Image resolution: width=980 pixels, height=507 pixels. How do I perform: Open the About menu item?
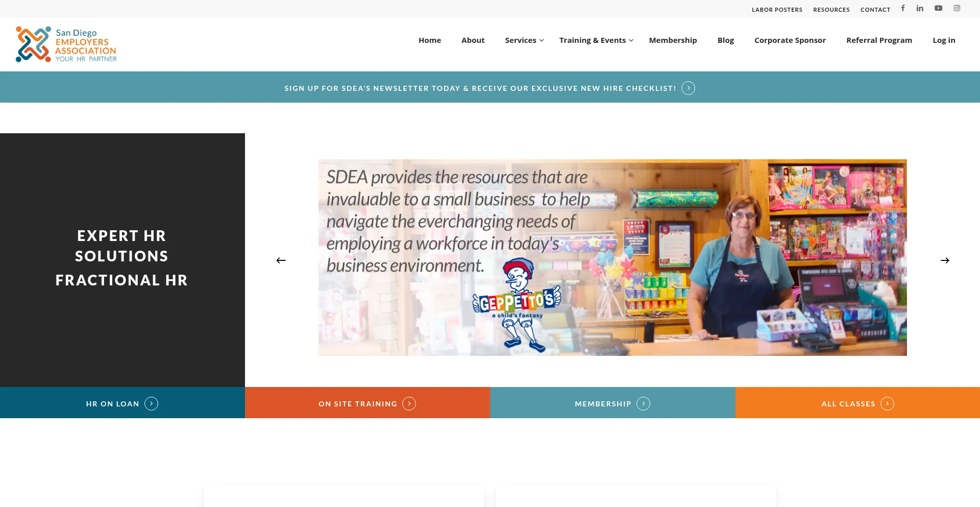(473, 40)
